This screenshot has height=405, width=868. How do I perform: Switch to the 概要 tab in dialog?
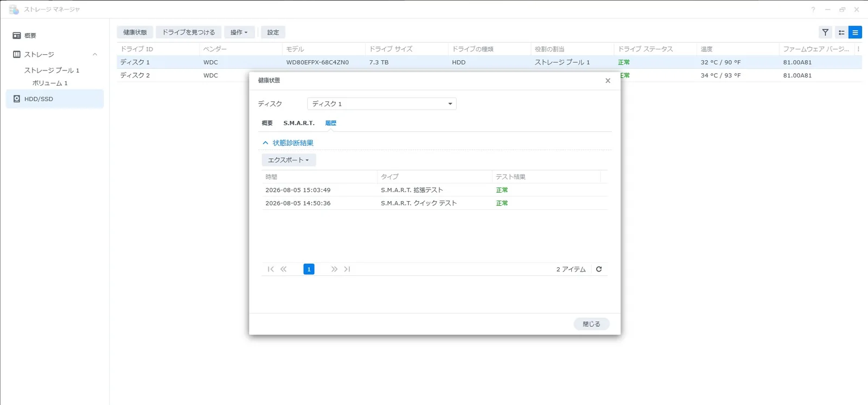[267, 123]
